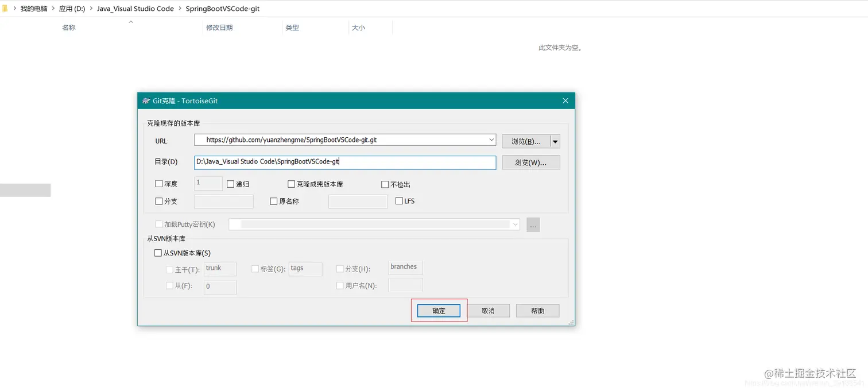This screenshot has height=391, width=868.
Task: Go to Java_Visual Studio Code breadcrumb folder
Action: tap(135, 9)
